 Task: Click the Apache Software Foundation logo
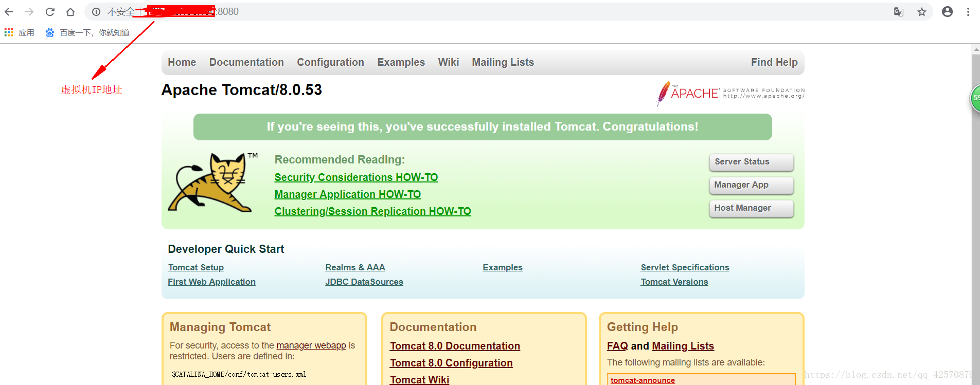pyautogui.click(x=730, y=93)
